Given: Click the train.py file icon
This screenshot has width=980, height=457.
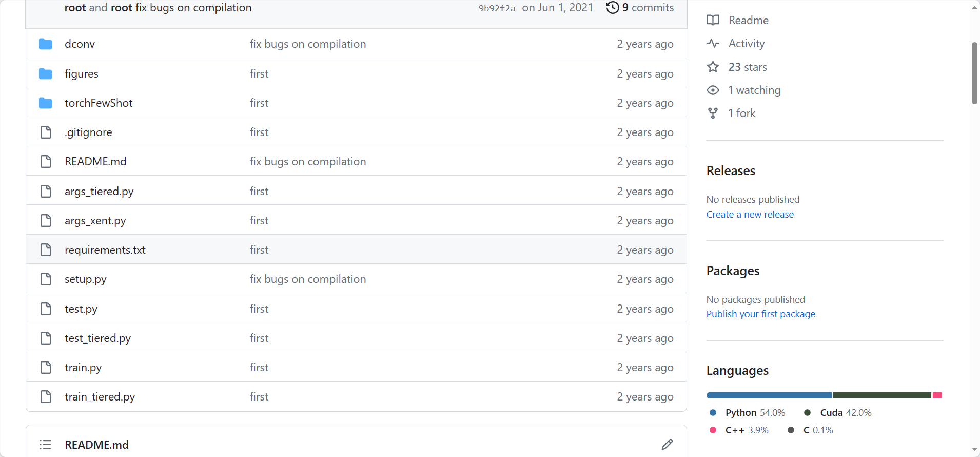Looking at the screenshot, I should click(x=46, y=368).
